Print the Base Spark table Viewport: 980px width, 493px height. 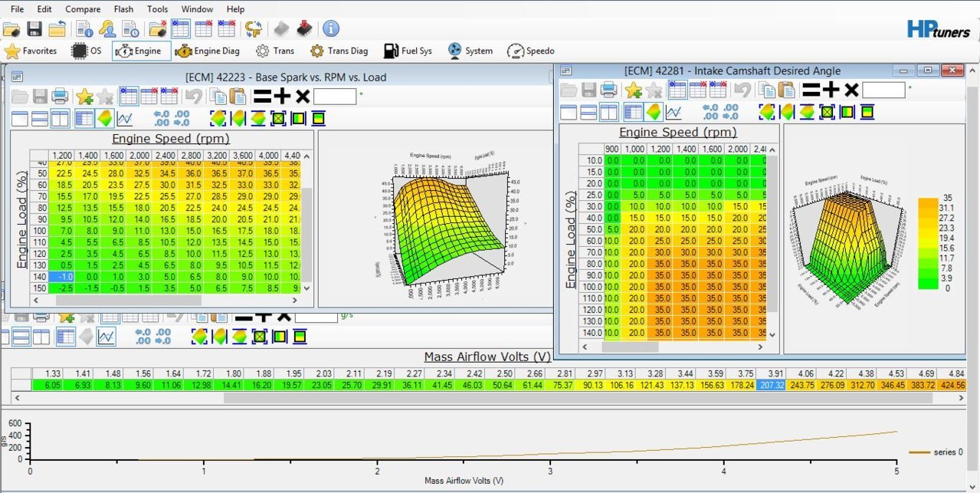(x=60, y=97)
